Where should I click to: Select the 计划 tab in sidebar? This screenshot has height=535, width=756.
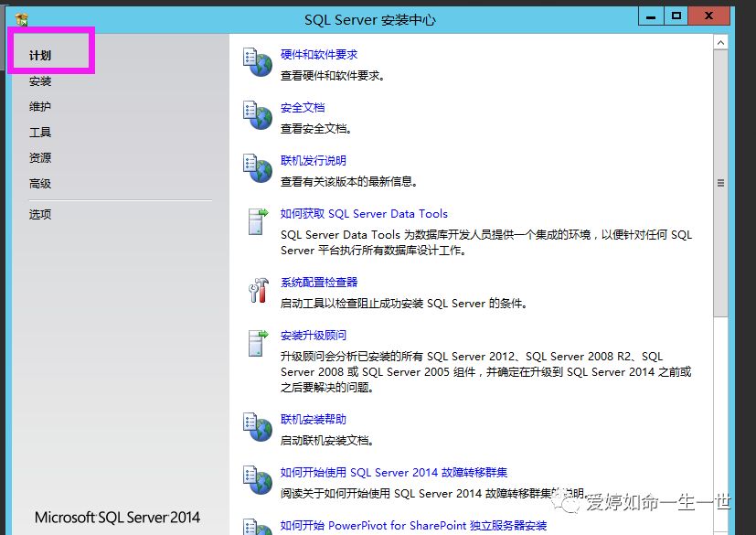(40, 56)
